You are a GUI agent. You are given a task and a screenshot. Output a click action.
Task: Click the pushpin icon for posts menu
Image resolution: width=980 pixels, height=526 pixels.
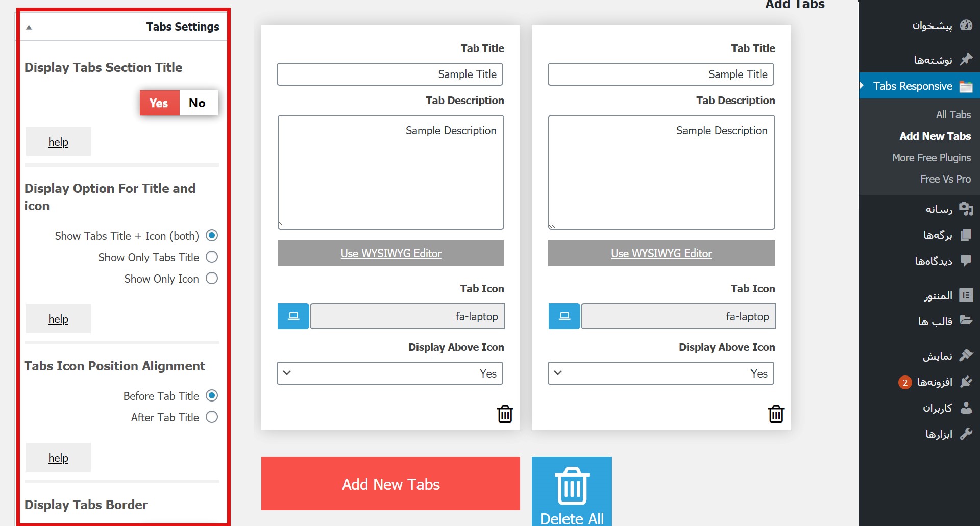(966, 60)
